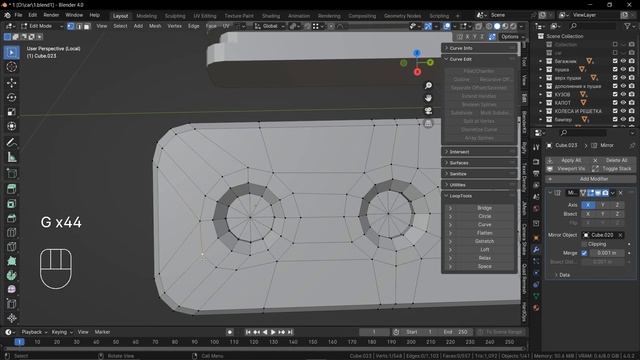Switch to edge select mode
The width and height of the screenshot is (640, 360).
pos(78,26)
